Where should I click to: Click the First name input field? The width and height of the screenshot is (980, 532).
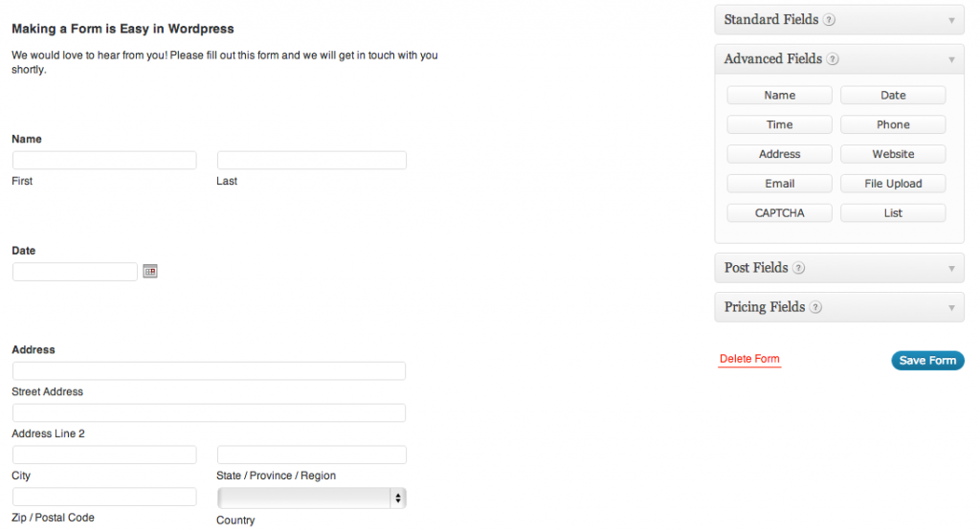[x=104, y=160]
